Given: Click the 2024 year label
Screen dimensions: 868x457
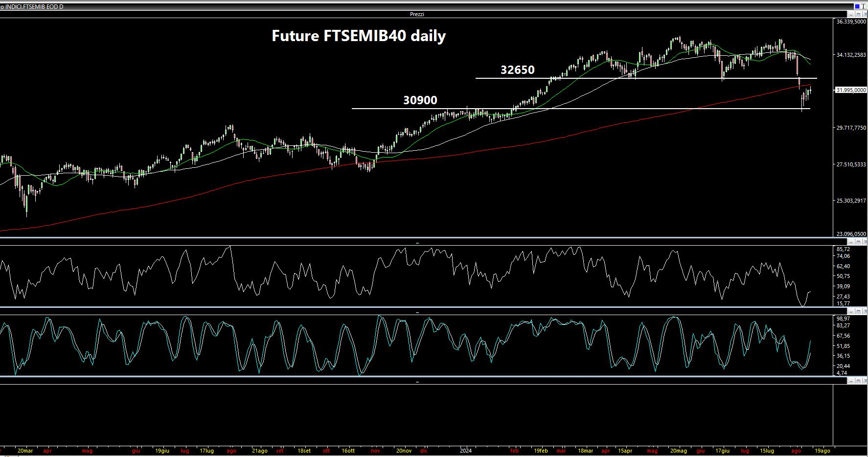Looking at the screenshot, I should coord(466,451).
